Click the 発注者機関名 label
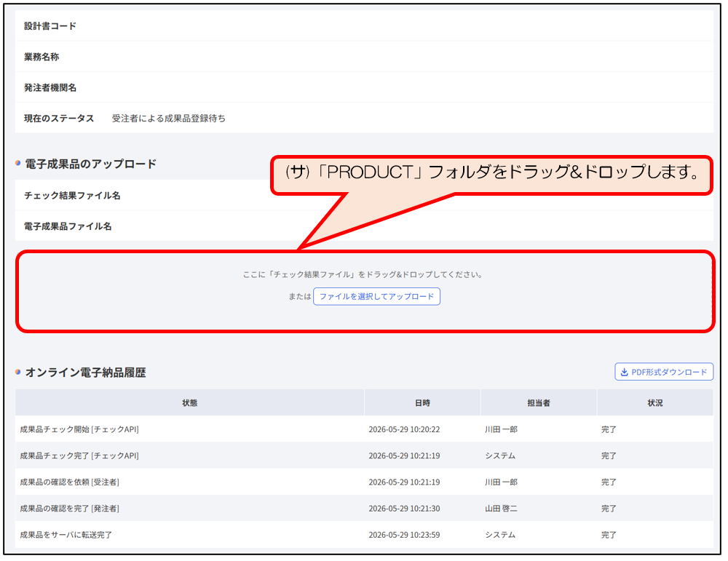The image size is (728, 561). click(50, 88)
